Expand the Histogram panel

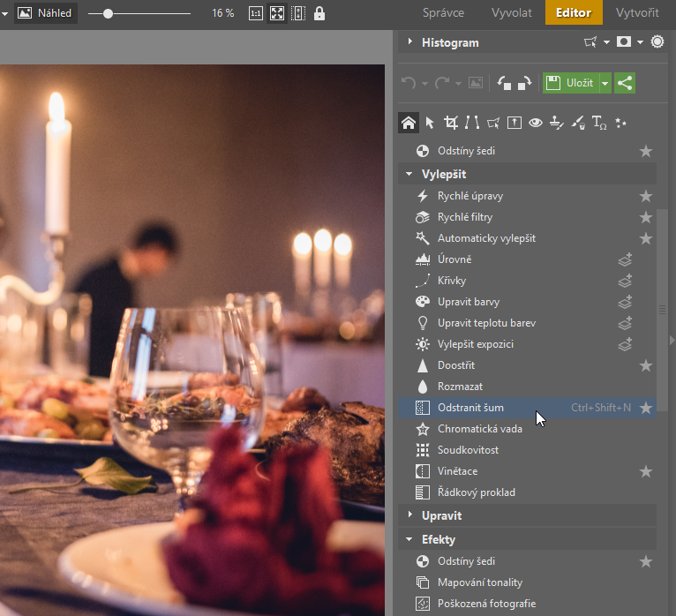click(410, 41)
